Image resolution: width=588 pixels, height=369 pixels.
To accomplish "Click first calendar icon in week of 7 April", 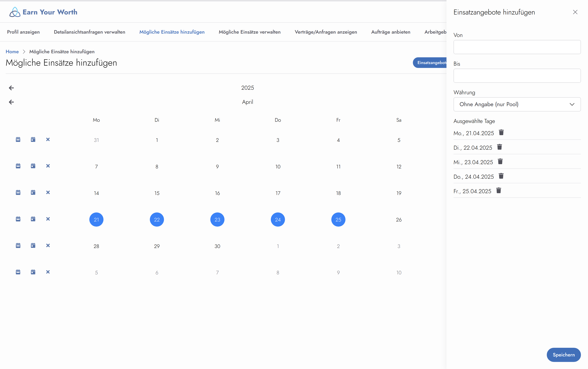I will [x=18, y=166].
